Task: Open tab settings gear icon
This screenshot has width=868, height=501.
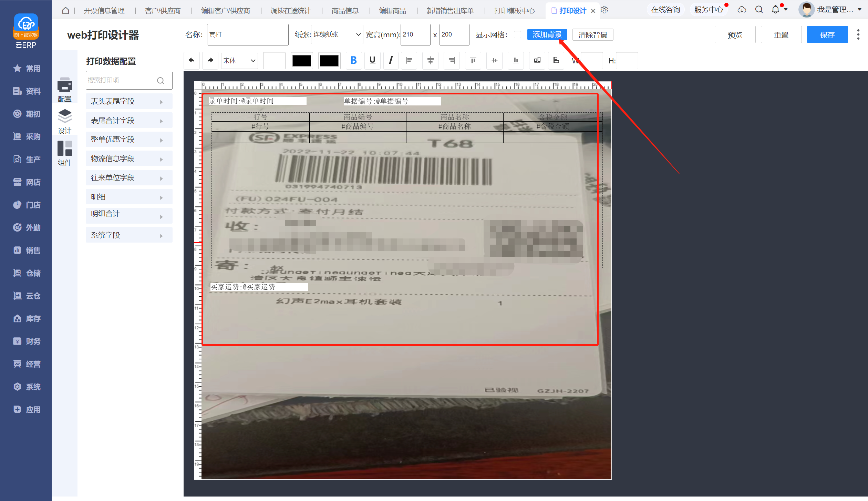Action: pos(604,10)
